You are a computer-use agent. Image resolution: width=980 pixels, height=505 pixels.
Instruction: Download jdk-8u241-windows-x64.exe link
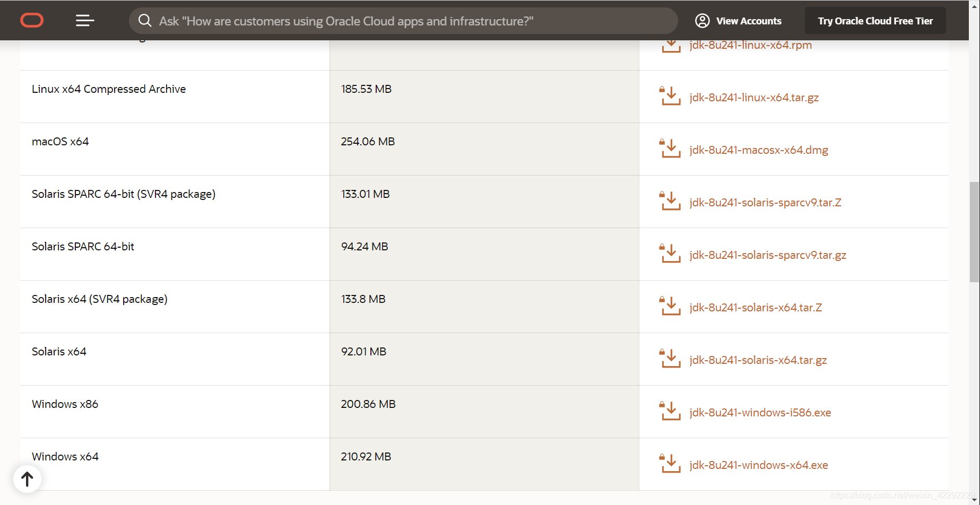click(759, 465)
